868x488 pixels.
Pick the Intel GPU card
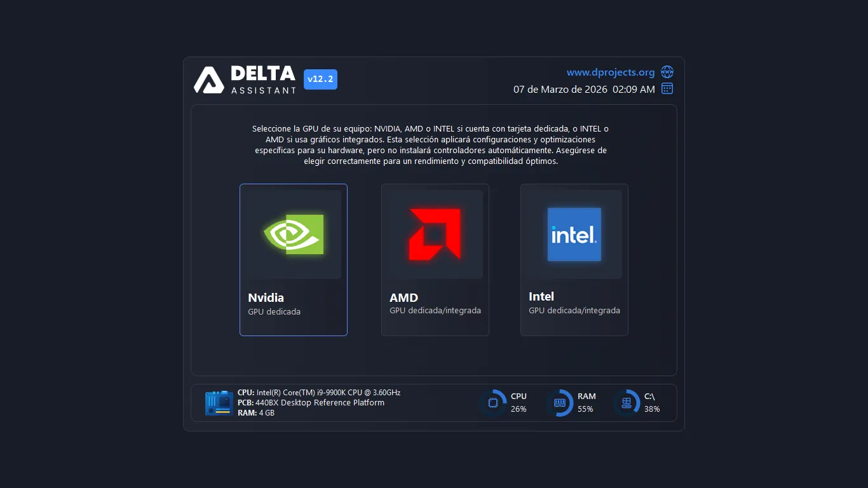pos(574,260)
